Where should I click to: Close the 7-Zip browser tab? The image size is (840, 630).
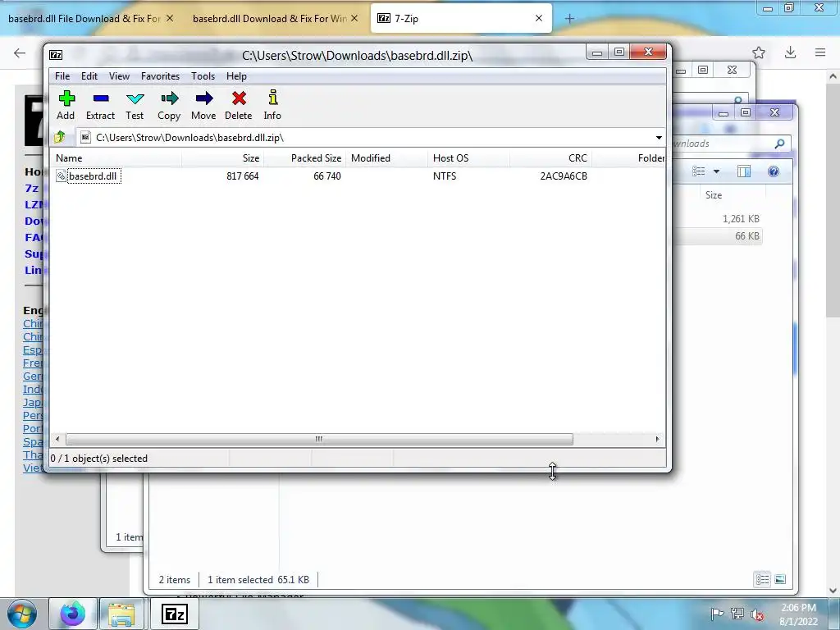point(539,18)
